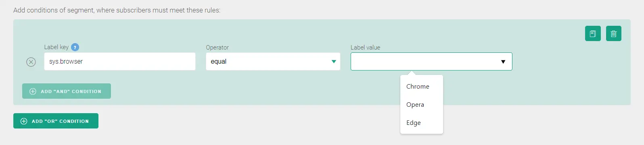Add an "OR" condition
This screenshot has height=145, width=644.
[x=56, y=121]
